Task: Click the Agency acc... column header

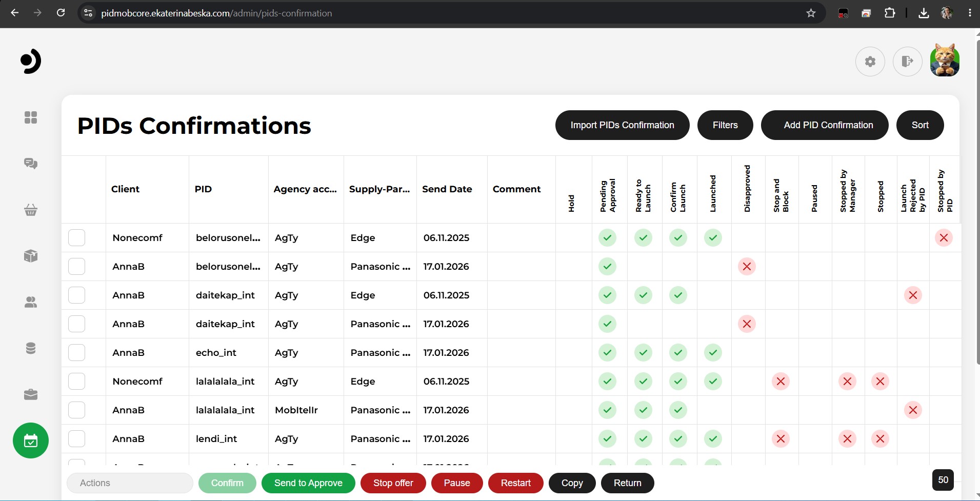Action: [x=305, y=189]
